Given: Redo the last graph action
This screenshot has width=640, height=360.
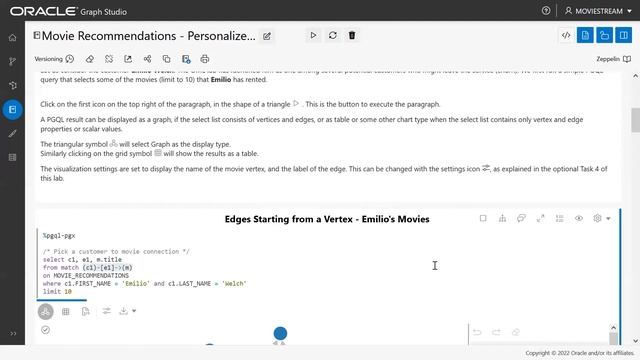Looking at the screenshot, I should click(x=496, y=332).
